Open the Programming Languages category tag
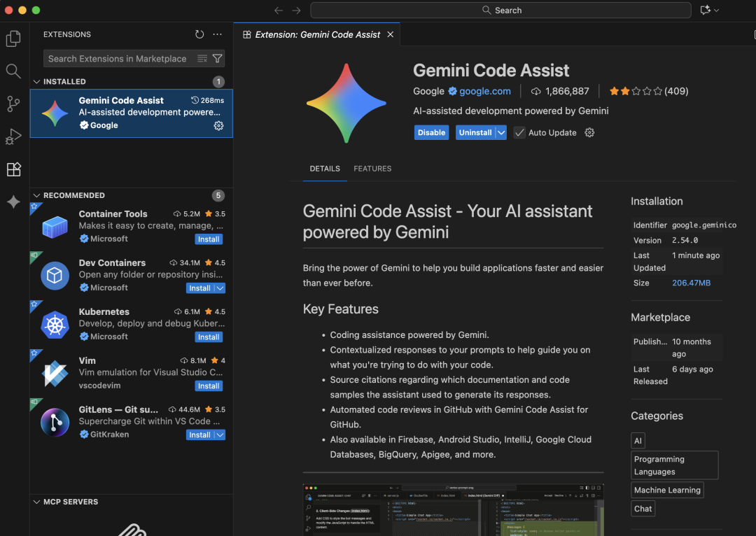The image size is (756, 536). [x=674, y=465]
